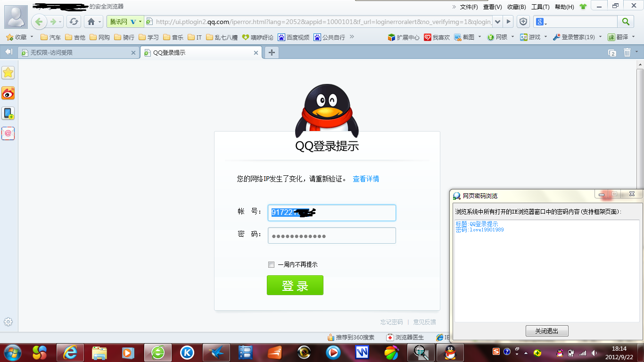Open the Weibo sidebar icon
The height and width of the screenshot is (362, 644).
[8, 93]
